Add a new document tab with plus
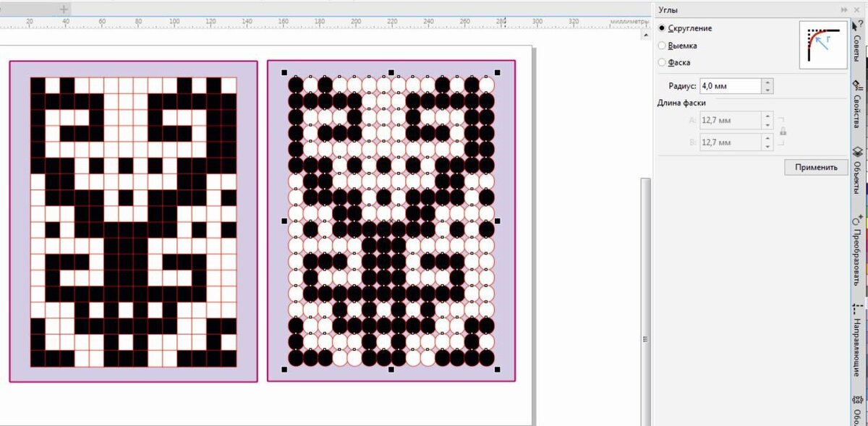The image size is (868, 426). [x=64, y=9]
